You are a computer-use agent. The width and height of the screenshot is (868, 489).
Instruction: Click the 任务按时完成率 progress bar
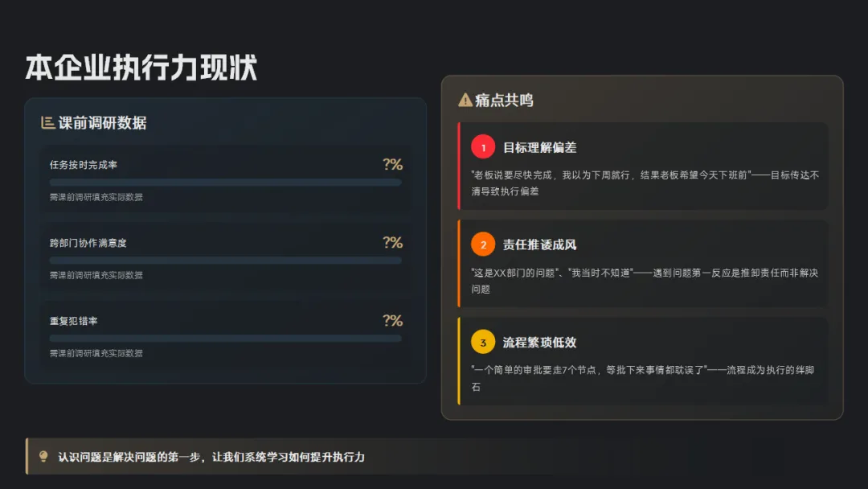tap(225, 183)
